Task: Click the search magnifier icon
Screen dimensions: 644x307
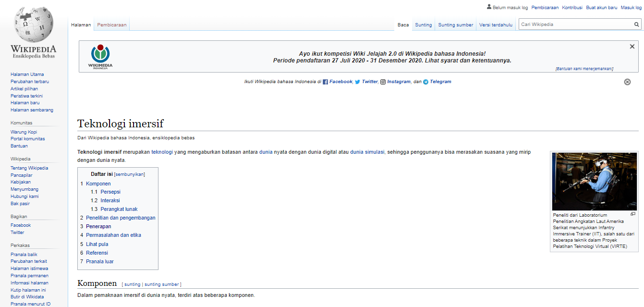Action: (637, 25)
